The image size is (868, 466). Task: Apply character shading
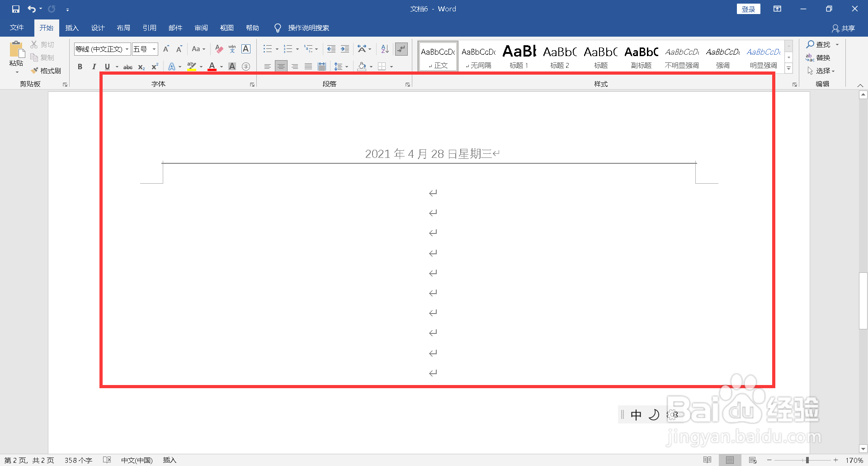point(232,67)
